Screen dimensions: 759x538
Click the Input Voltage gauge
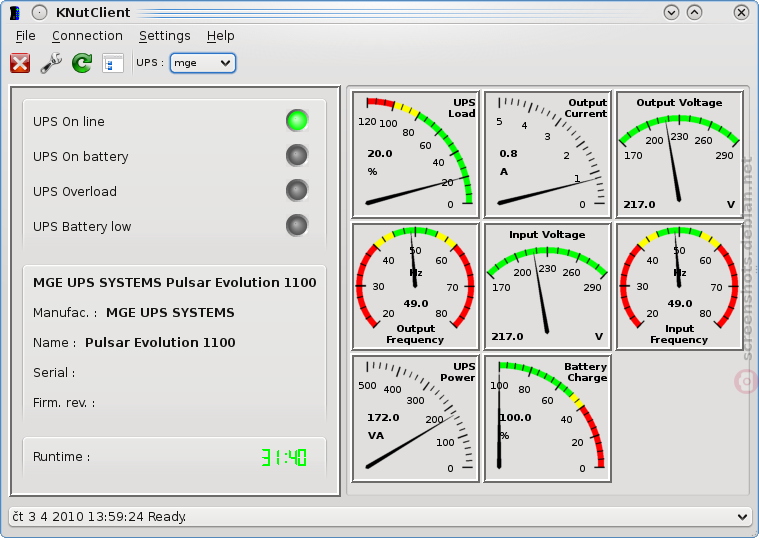click(547, 286)
